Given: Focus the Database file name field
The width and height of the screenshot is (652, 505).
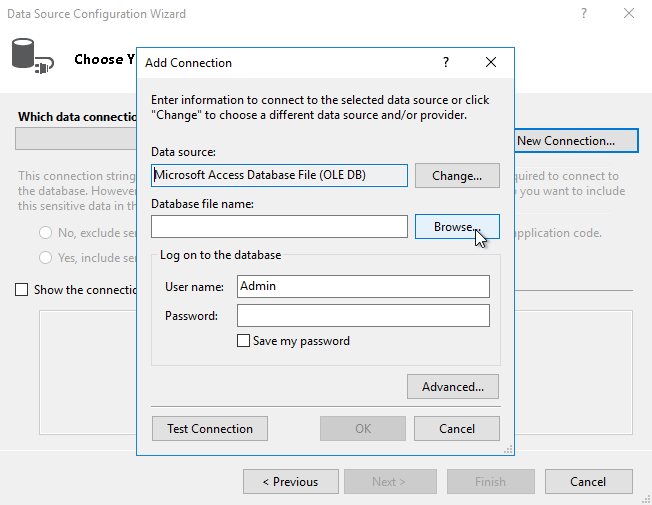Looking at the screenshot, I should pyautogui.click(x=279, y=227).
